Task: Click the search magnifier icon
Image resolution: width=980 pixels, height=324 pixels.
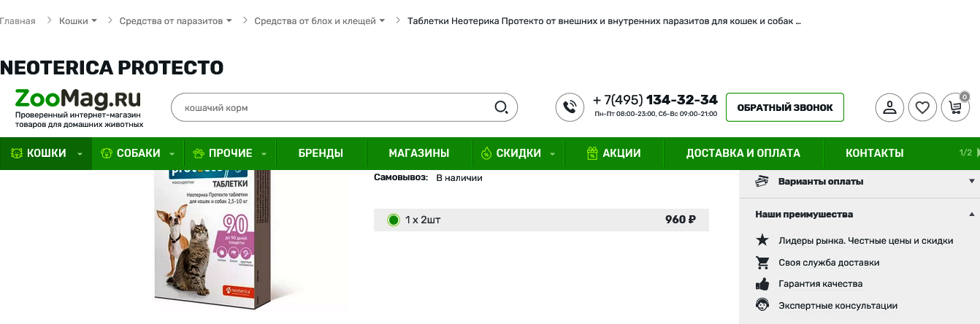Action: (502, 107)
